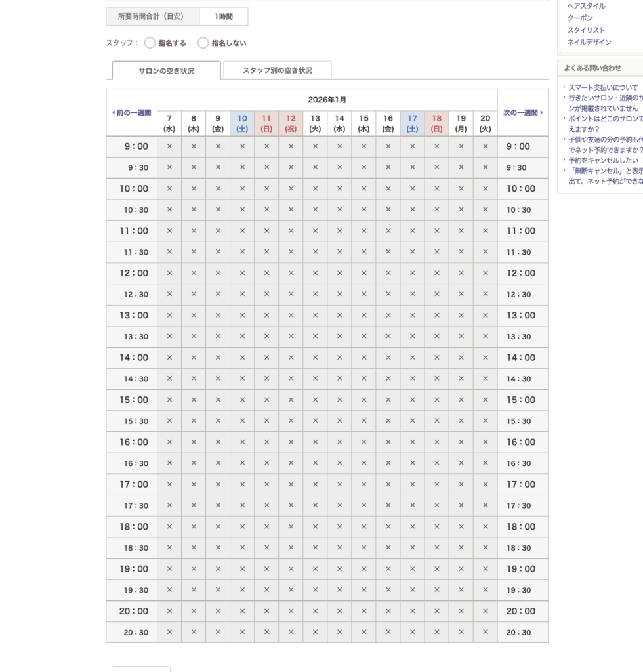This screenshot has height=672, width=643.
Task: Click the × cell for Sunday 18 at 15:00
Action: coord(436,400)
